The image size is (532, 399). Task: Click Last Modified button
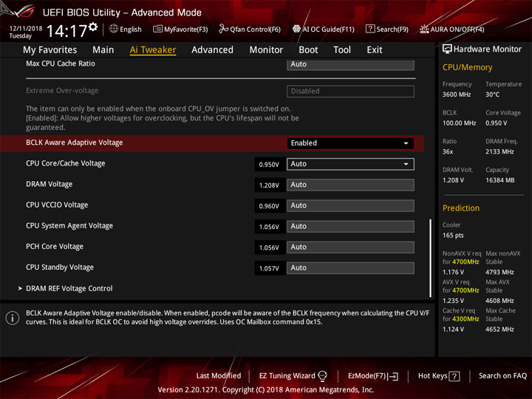(x=219, y=376)
